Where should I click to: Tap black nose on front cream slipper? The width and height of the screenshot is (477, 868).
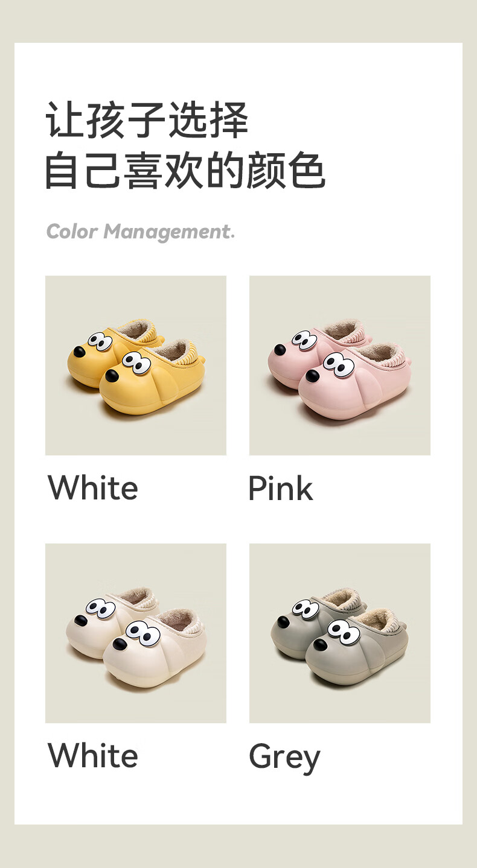click(120, 644)
